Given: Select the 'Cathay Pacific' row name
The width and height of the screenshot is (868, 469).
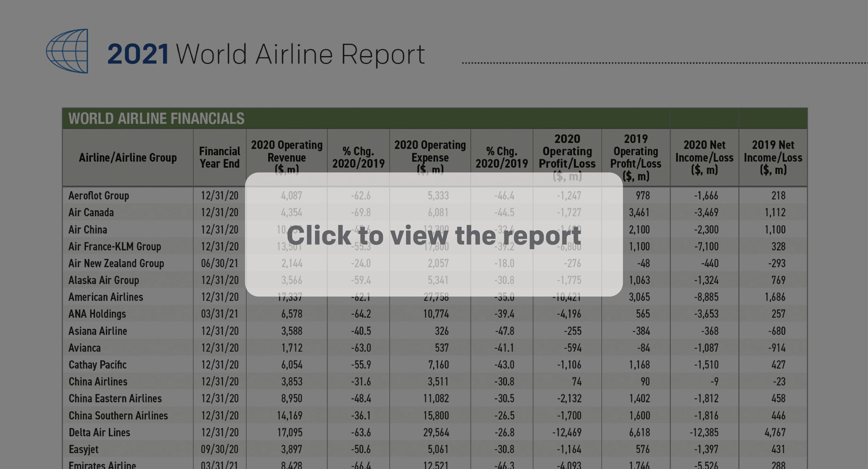Looking at the screenshot, I should (98, 365).
